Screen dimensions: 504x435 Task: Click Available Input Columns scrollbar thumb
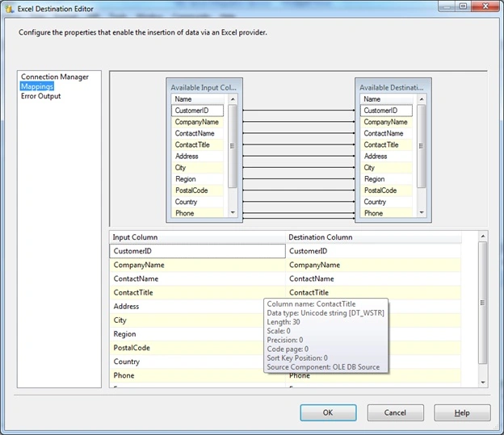click(233, 146)
